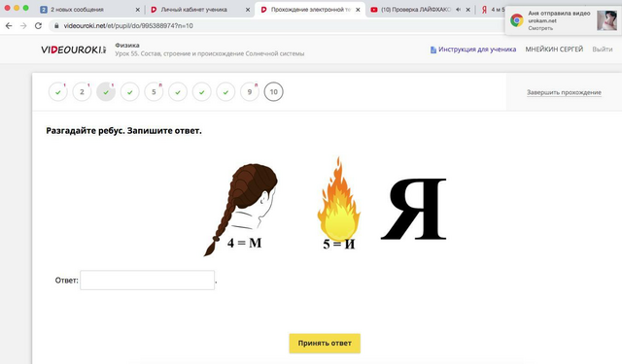Screen dimensions: 622x364
Task: Click 'Завершить прохождение' link
Action: (564, 92)
